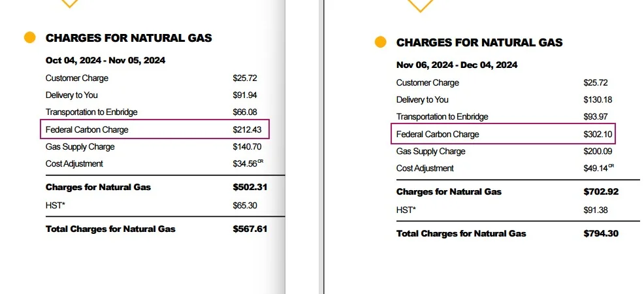
Task: Click the Cost Adjustment $49.14 credit amount
Action: click(598, 167)
